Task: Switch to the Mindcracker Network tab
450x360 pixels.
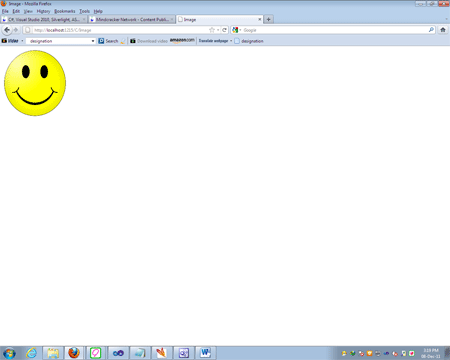Action: coord(132,19)
